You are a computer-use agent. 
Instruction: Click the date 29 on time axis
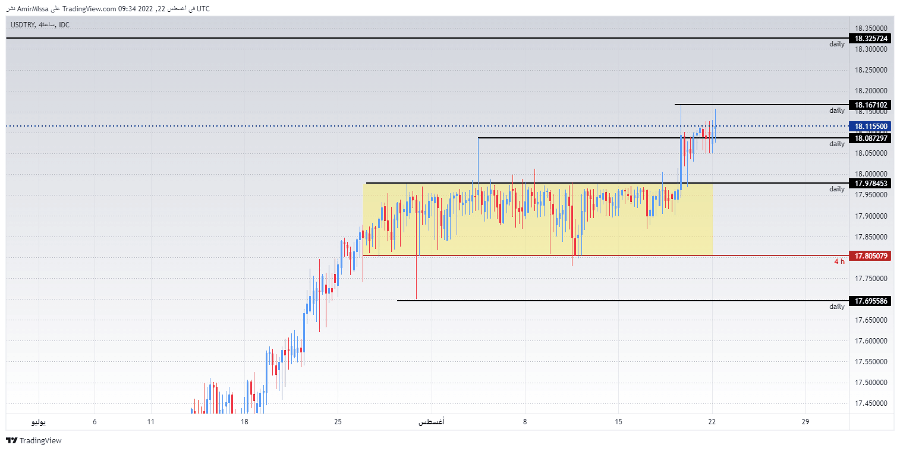pos(805,422)
